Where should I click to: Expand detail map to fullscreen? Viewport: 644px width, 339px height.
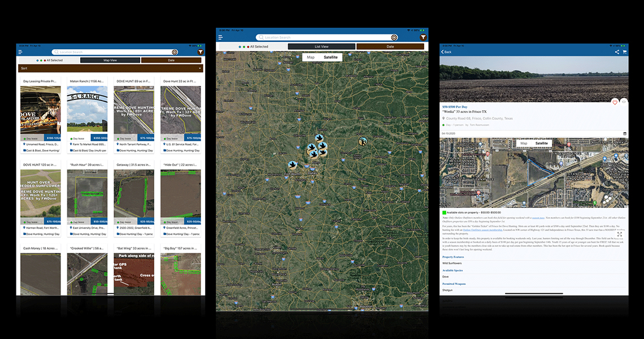(x=619, y=234)
